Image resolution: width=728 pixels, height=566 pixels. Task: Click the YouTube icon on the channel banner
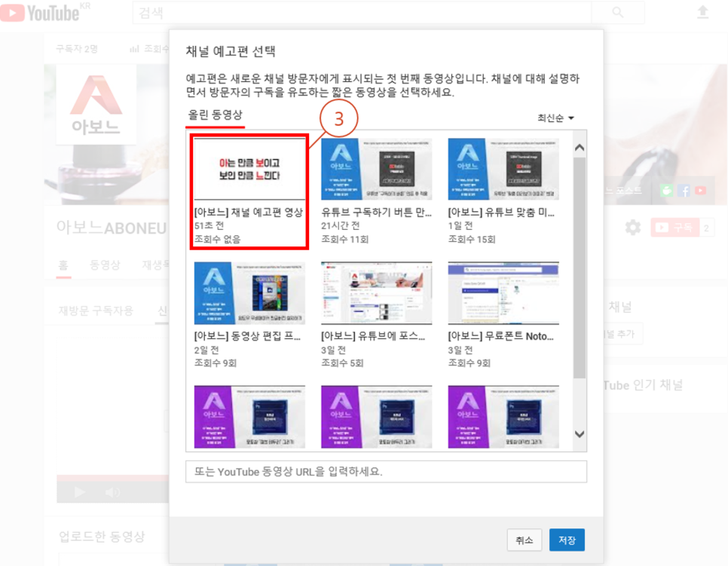tap(701, 191)
